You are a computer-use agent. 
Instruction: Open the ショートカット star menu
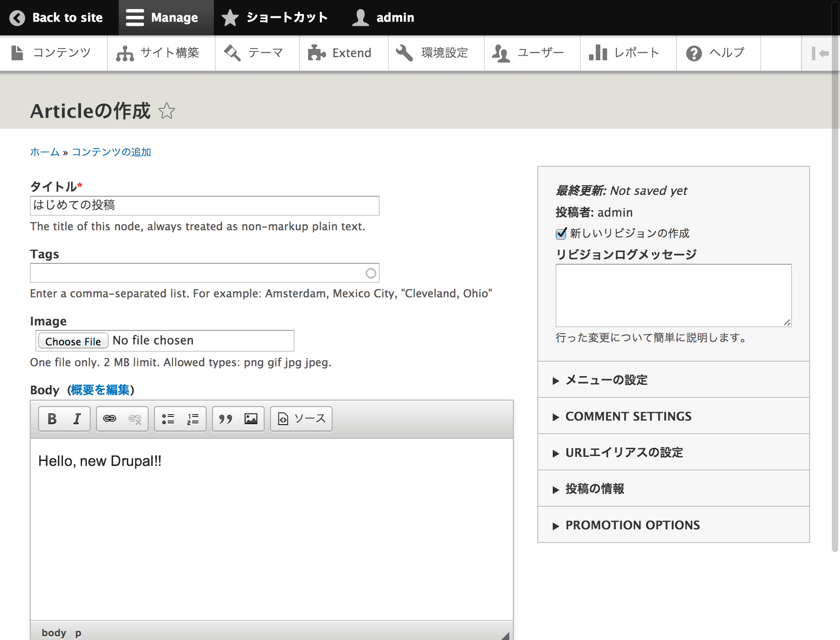pyautogui.click(x=275, y=18)
